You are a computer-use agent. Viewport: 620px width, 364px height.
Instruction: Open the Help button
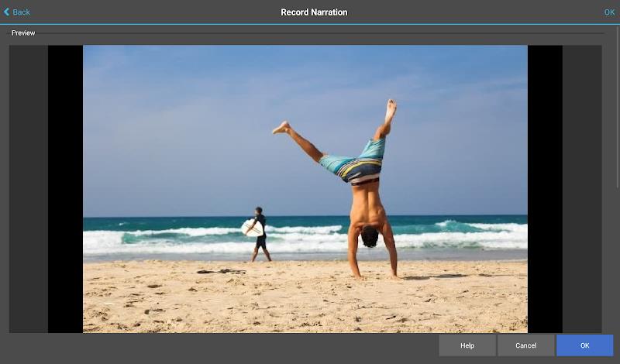click(467, 345)
